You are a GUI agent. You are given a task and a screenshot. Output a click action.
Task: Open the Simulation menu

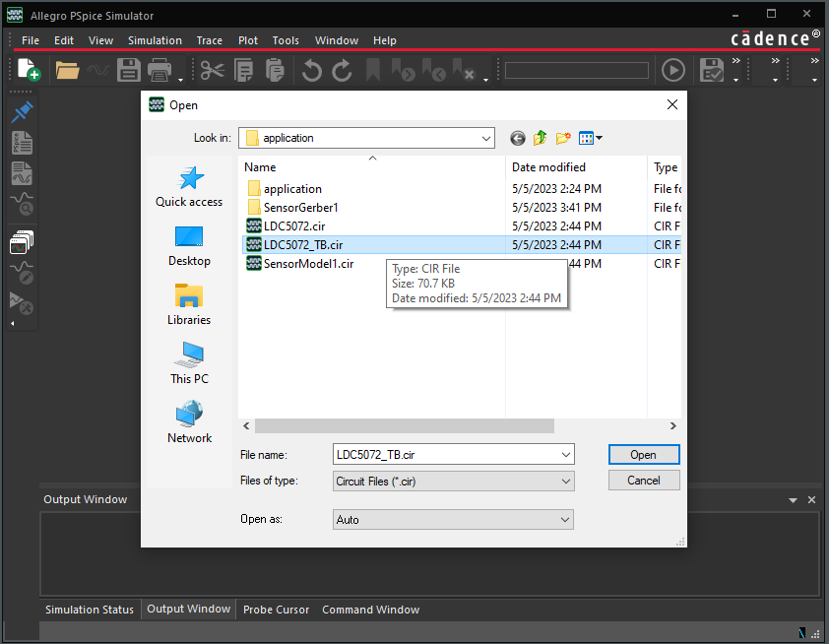click(x=155, y=40)
